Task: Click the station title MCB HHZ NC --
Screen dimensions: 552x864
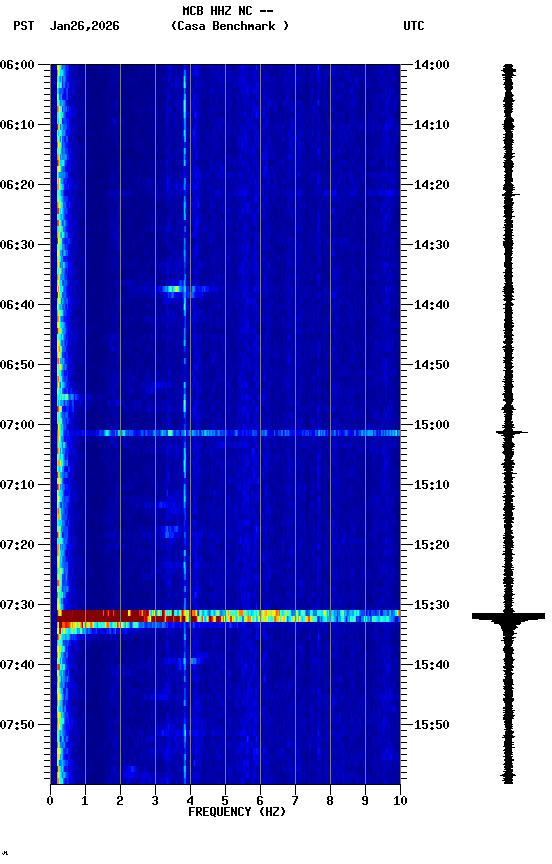Action: coord(228,11)
